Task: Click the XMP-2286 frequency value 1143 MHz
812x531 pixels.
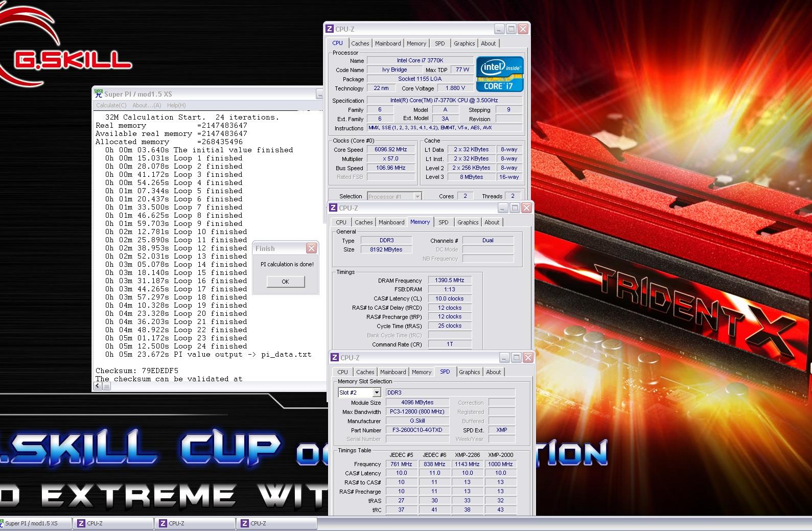Action: click(x=467, y=464)
